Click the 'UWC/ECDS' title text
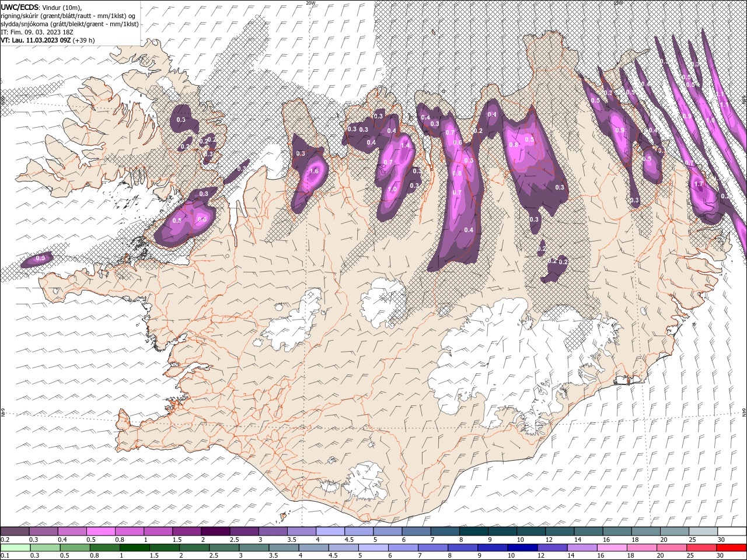 coord(20,6)
